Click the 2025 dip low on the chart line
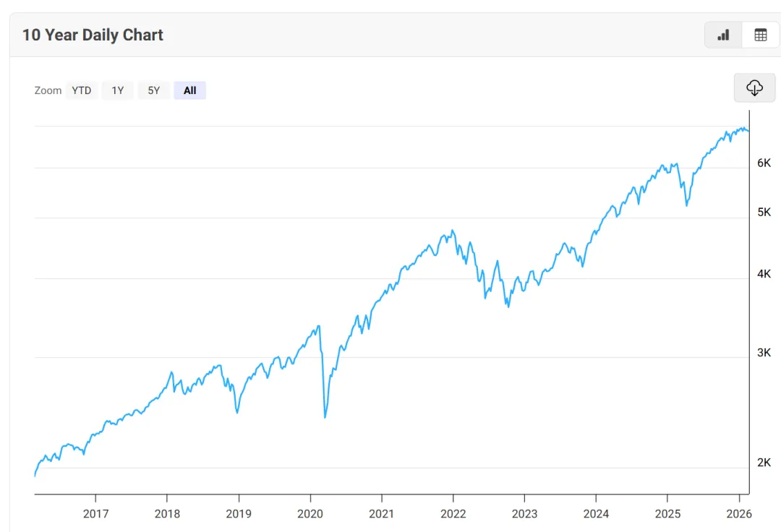The height and width of the screenshot is (532, 781). pos(686,205)
